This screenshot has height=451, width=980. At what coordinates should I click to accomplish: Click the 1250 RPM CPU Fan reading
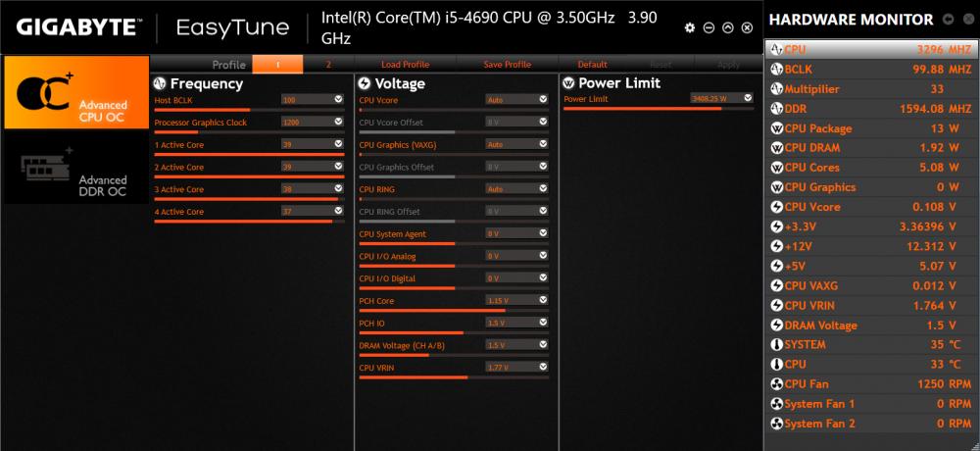pos(945,384)
